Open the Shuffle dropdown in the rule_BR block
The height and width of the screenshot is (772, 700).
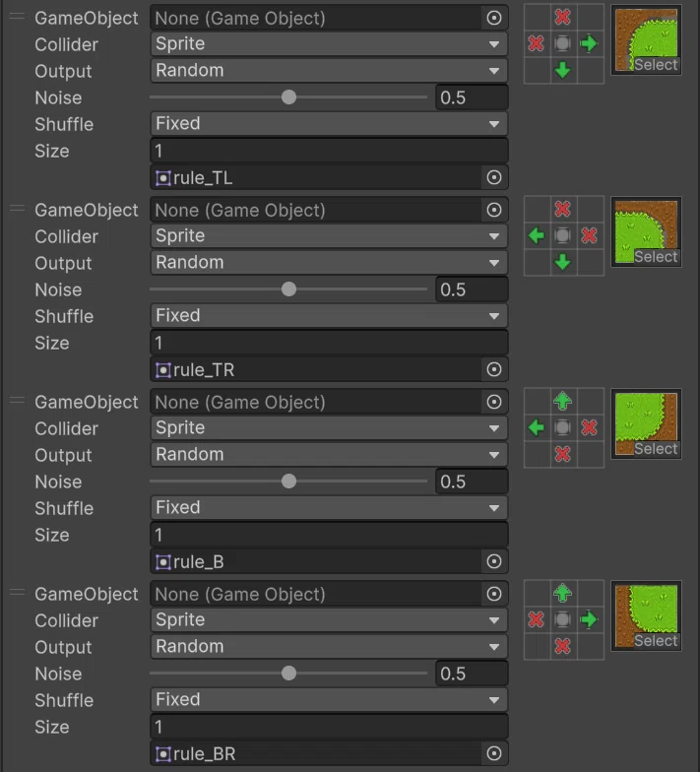pyautogui.click(x=329, y=699)
